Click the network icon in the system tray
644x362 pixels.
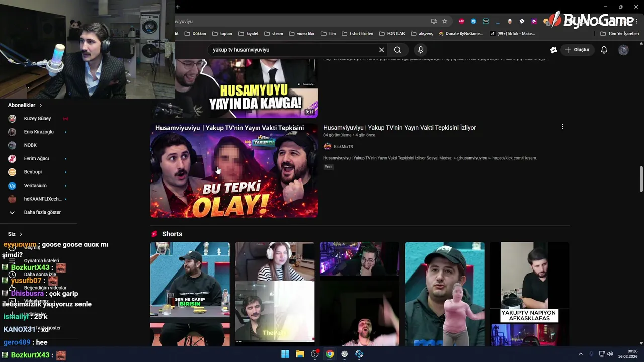[x=602, y=354]
